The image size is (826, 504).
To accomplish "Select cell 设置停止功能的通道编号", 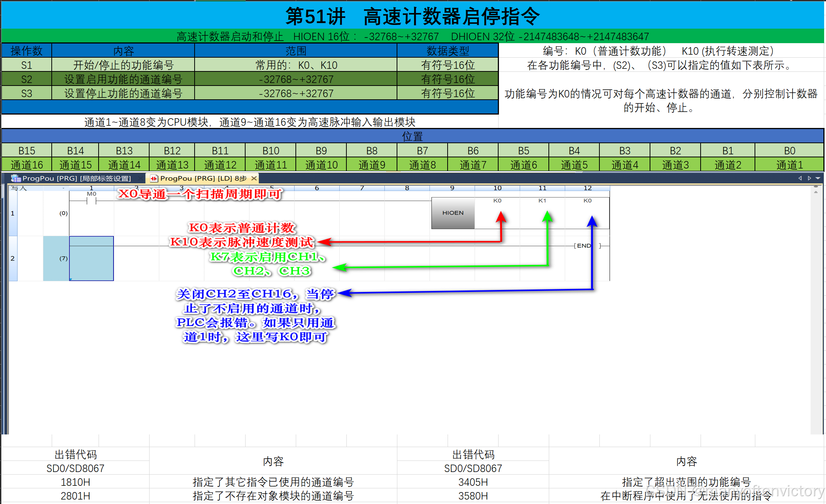I will (123, 93).
